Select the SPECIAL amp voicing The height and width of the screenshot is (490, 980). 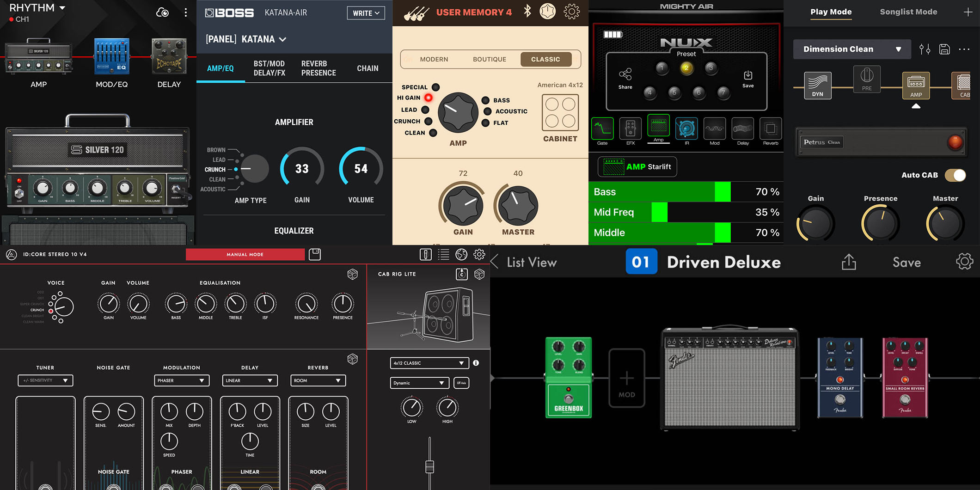pyautogui.click(x=435, y=87)
